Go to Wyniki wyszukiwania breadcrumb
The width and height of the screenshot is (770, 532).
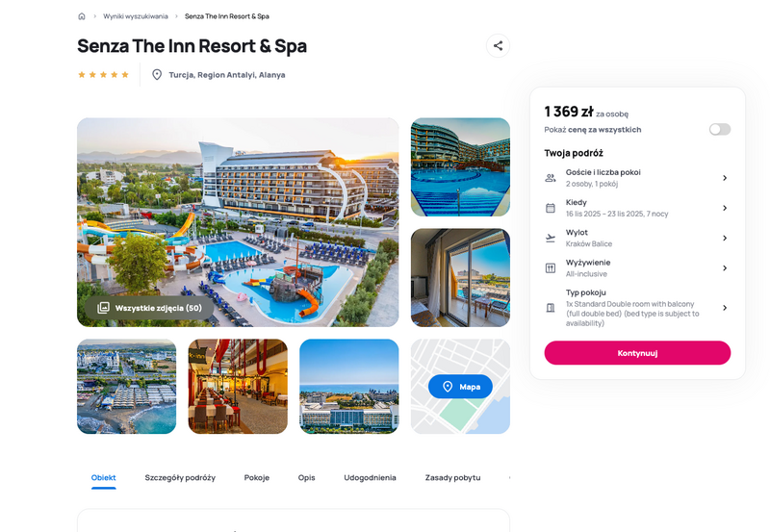tap(136, 16)
